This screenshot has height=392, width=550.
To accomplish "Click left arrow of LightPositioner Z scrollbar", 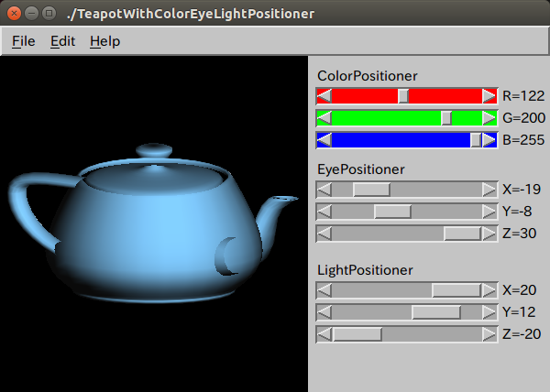I will [324, 334].
